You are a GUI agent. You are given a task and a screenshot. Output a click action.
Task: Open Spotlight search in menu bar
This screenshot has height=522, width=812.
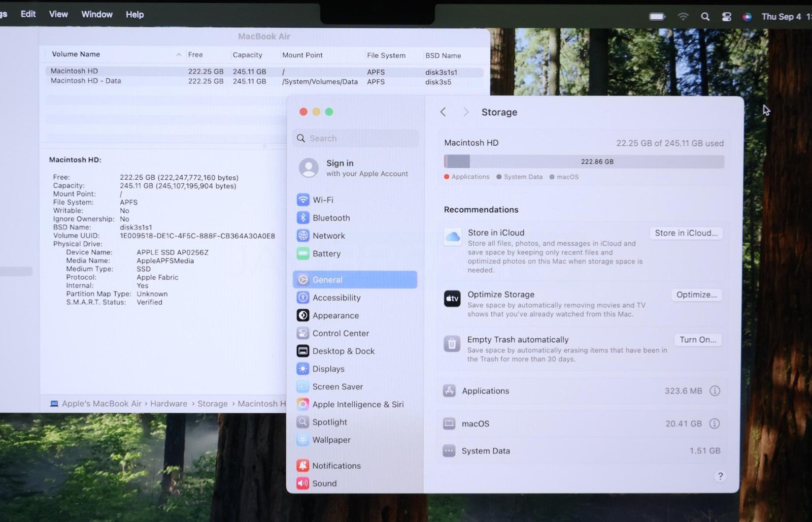705,16
